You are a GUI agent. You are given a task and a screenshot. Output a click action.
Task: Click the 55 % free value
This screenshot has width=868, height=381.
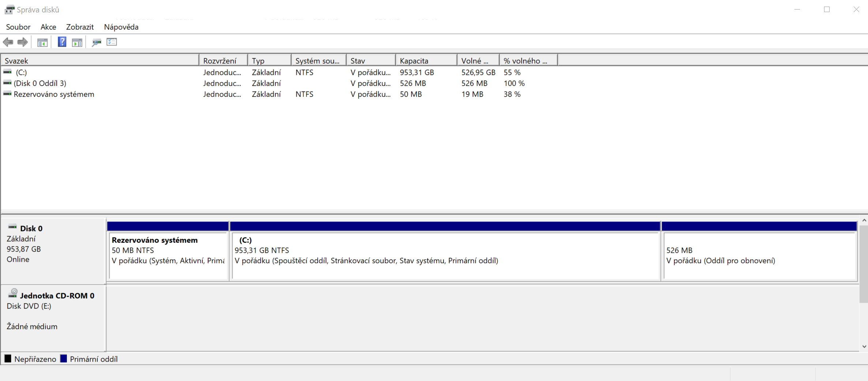click(x=512, y=72)
